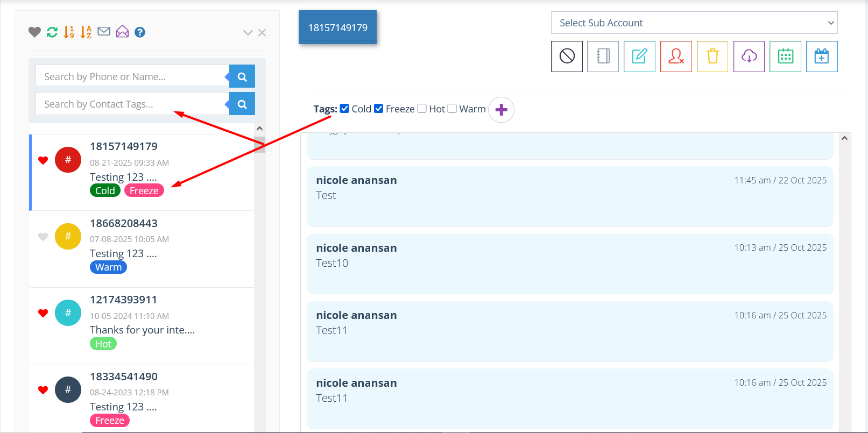Uncheck the Cold tag checkbox

coord(345,109)
